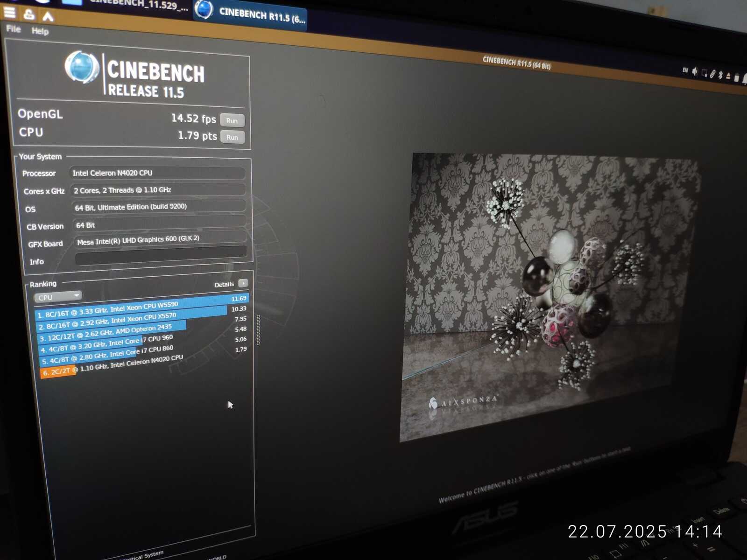This screenshot has height=560, width=747.
Task: Click the lock-shaped title bar icon
Action: 29,14
